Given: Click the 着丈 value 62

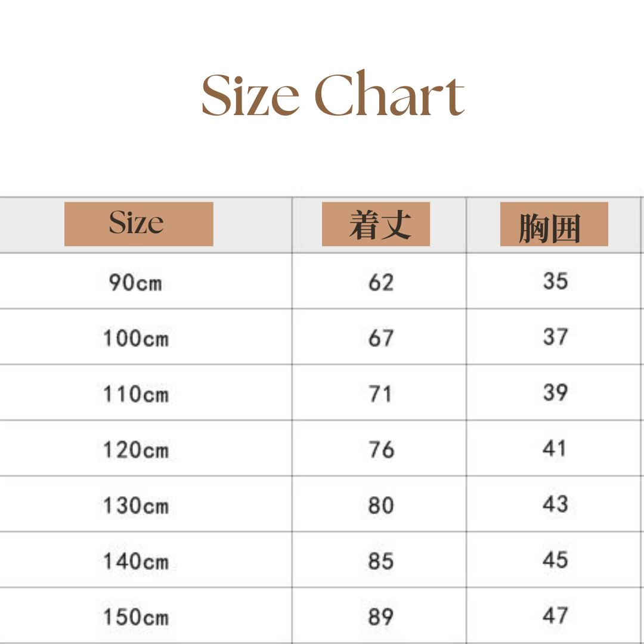Looking at the screenshot, I should [381, 282].
